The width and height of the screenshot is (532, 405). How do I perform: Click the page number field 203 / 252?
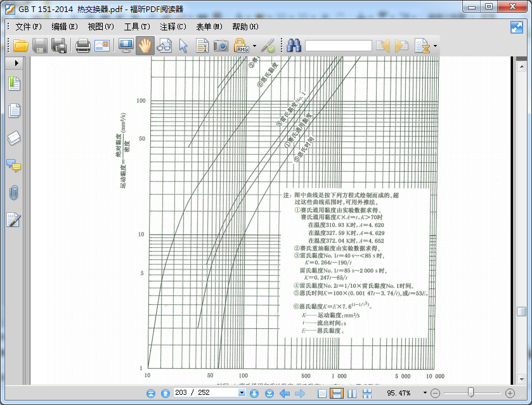coord(205,392)
